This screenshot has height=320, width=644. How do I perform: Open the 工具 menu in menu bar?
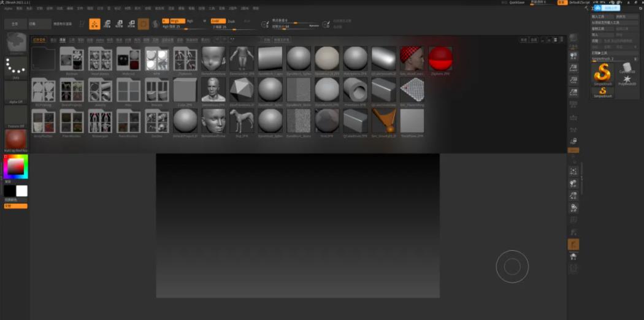(212, 8)
